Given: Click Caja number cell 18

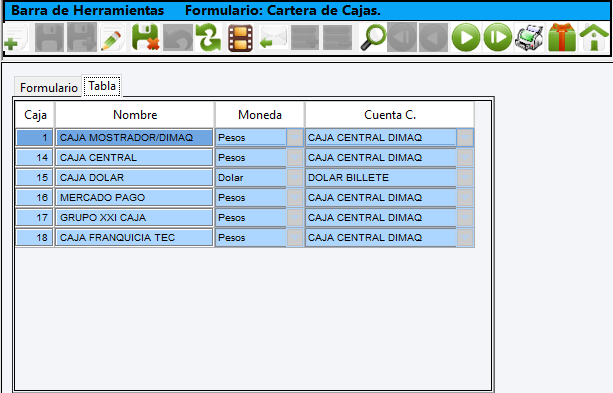Looking at the screenshot, I should pos(34,237).
